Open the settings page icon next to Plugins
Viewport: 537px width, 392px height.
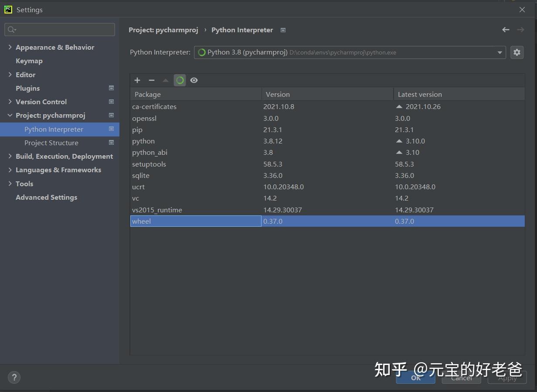[x=111, y=88]
